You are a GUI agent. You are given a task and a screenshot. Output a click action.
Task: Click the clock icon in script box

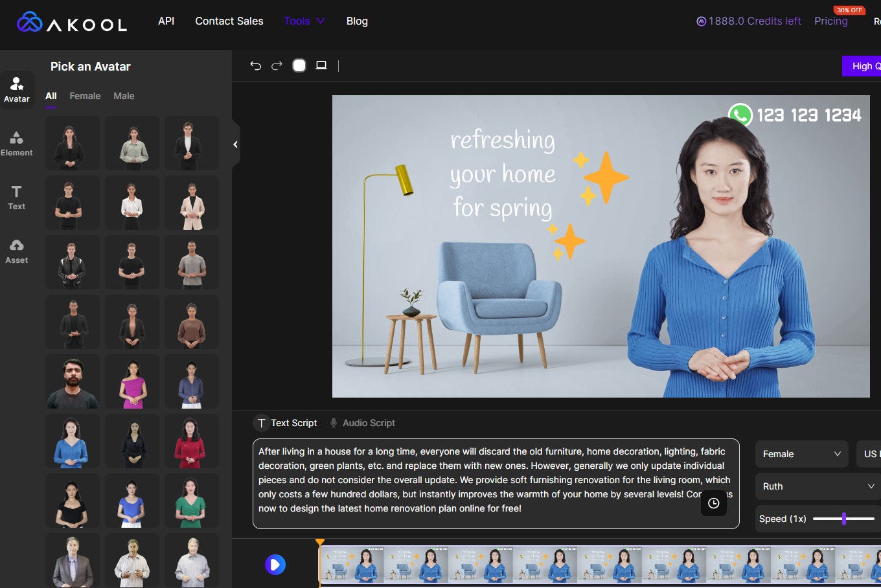[x=714, y=503]
